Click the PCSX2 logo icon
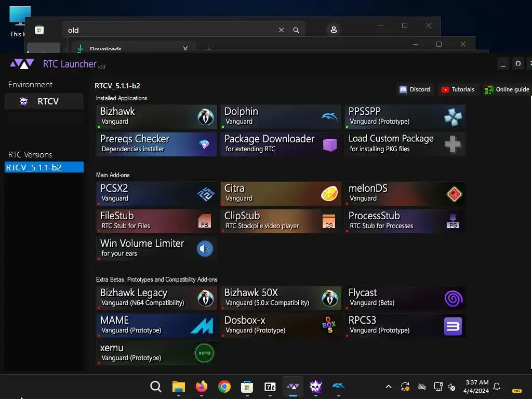This screenshot has height=399, width=532. coord(206,194)
